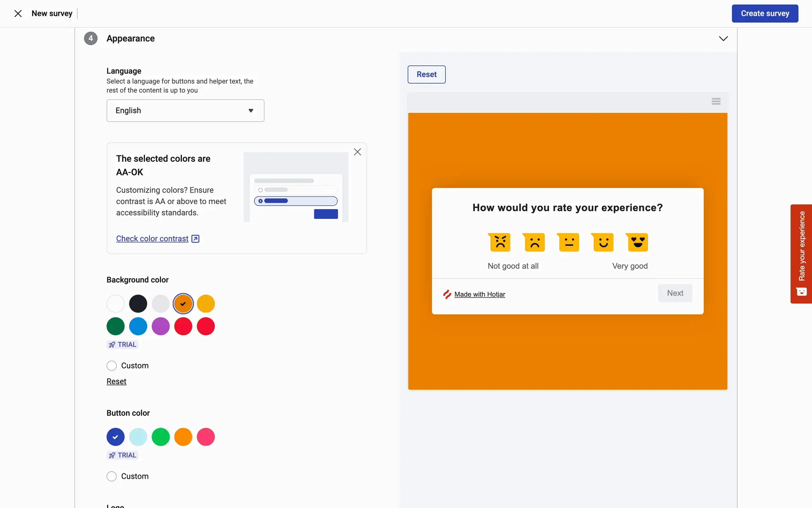Screen dimensions: 812x508
Task: Click the angry face emoji rating
Action: pos(500,242)
